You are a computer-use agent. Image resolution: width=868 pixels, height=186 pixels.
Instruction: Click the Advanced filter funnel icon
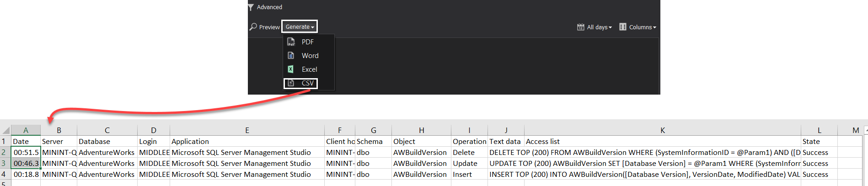click(x=251, y=7)
